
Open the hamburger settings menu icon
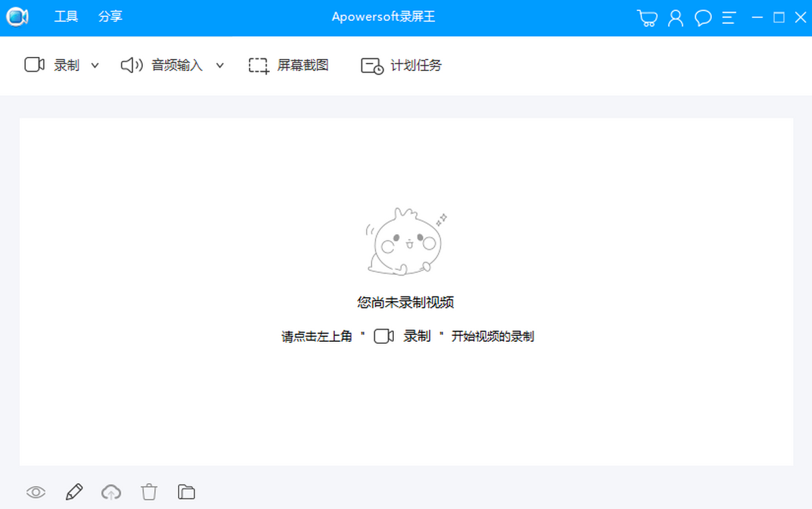click(x=729, y=18)
